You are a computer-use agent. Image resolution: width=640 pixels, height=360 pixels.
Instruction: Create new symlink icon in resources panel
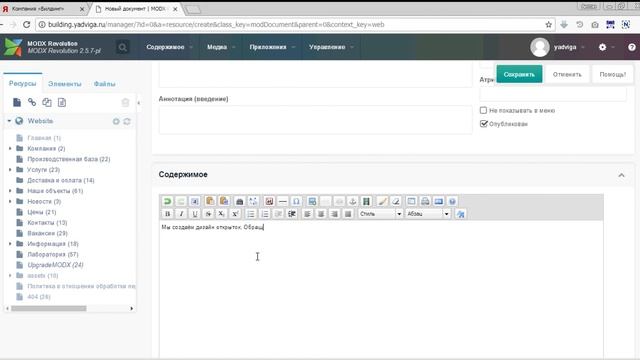(47, 102)
